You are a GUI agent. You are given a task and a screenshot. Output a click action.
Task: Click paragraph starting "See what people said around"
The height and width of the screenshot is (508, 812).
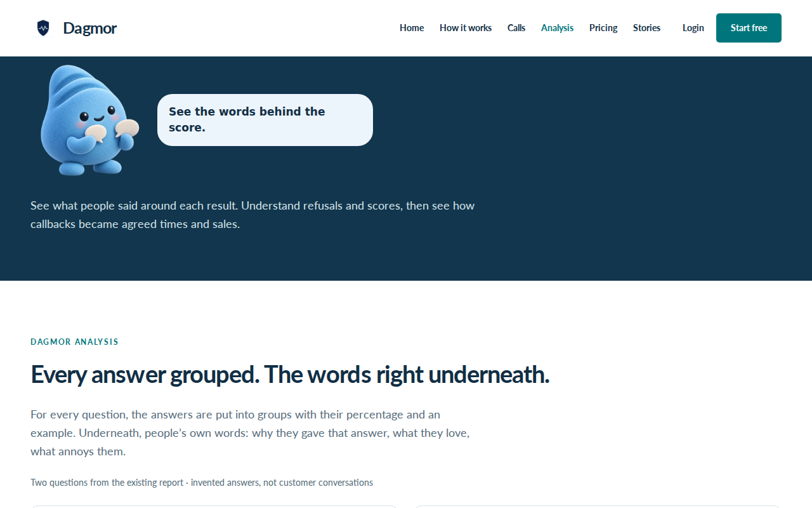point(252,215)
